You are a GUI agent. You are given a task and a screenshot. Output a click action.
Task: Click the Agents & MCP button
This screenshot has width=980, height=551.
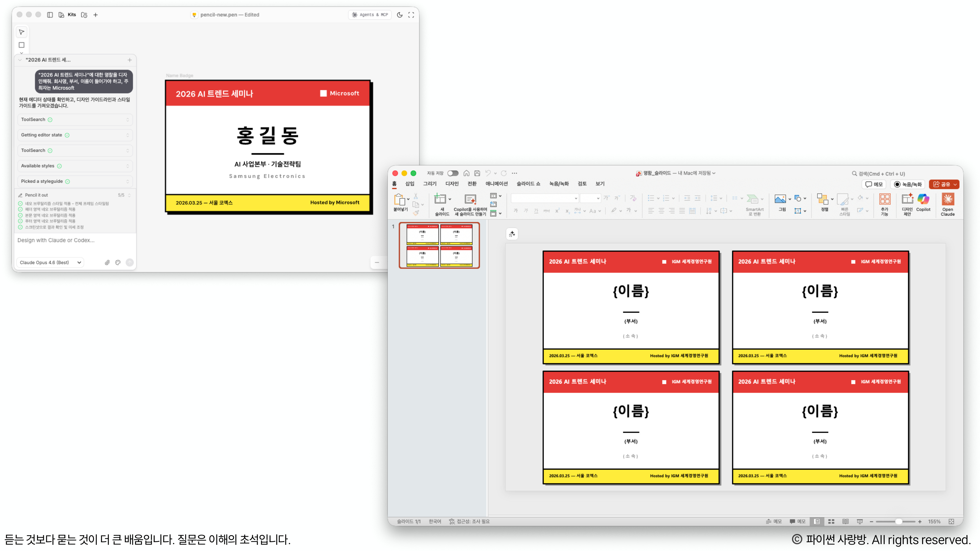(x=370, y=15)
